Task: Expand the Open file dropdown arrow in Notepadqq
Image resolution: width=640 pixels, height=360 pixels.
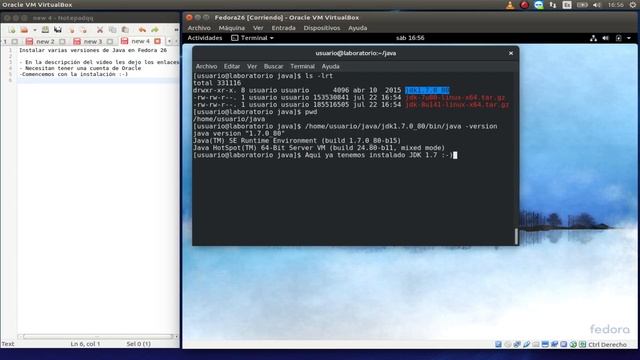Action: click(x=35, y=30)
